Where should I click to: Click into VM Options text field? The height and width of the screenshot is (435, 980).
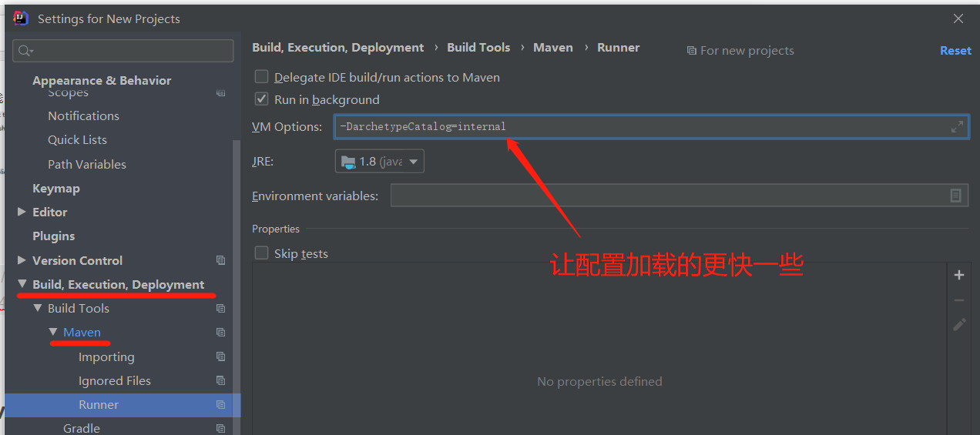pyautogui.click(x=652, y=126)
